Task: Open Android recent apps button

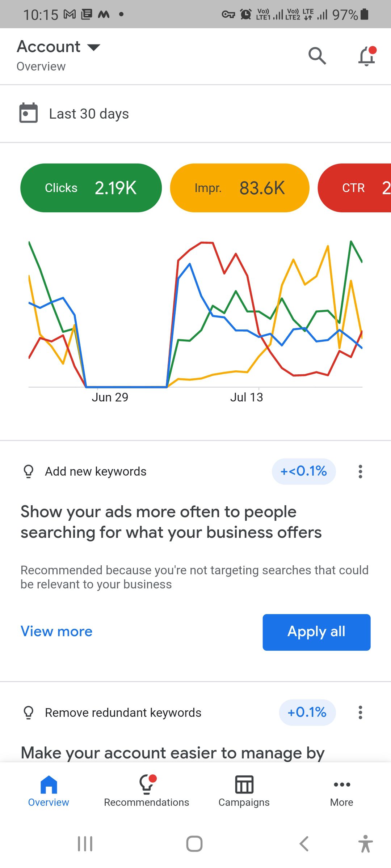Action: [85, 844]
